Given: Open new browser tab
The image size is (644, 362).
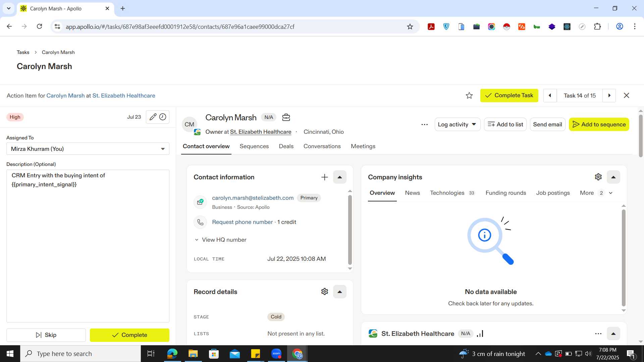Looking at the screenshot, I should click(123, 8).
